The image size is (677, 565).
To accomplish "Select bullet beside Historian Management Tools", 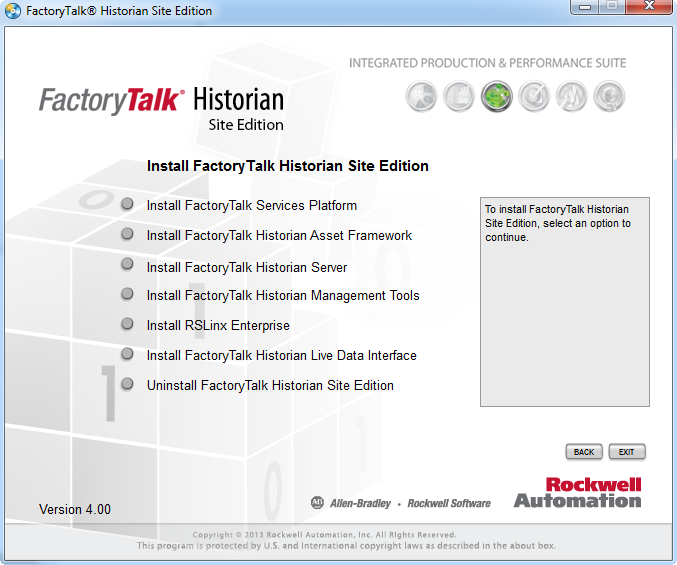I will (x=127, y=294).
